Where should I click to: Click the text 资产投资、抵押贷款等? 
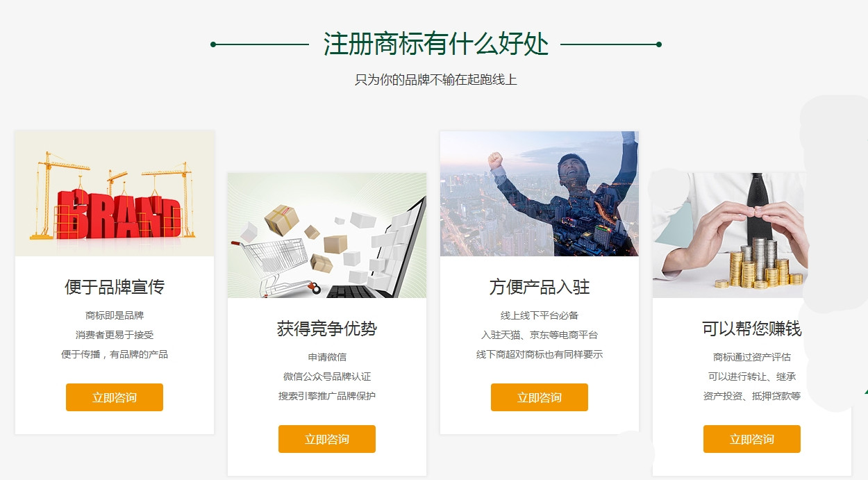(x=752, y=396)
